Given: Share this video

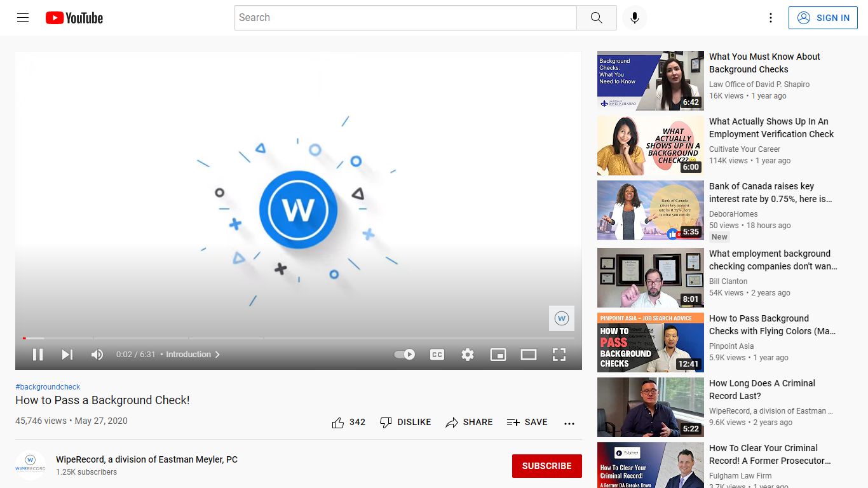Looking at the screenshot, I should 469,423.
